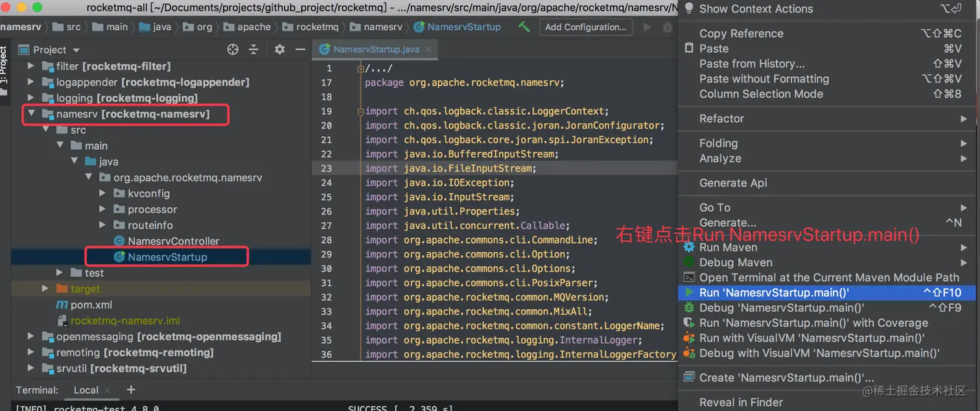Screen dimensions: 980x411
Task: Close the NamesrvStartup.java editor tab
Action: pyautogui.click(x=428, y=49)
